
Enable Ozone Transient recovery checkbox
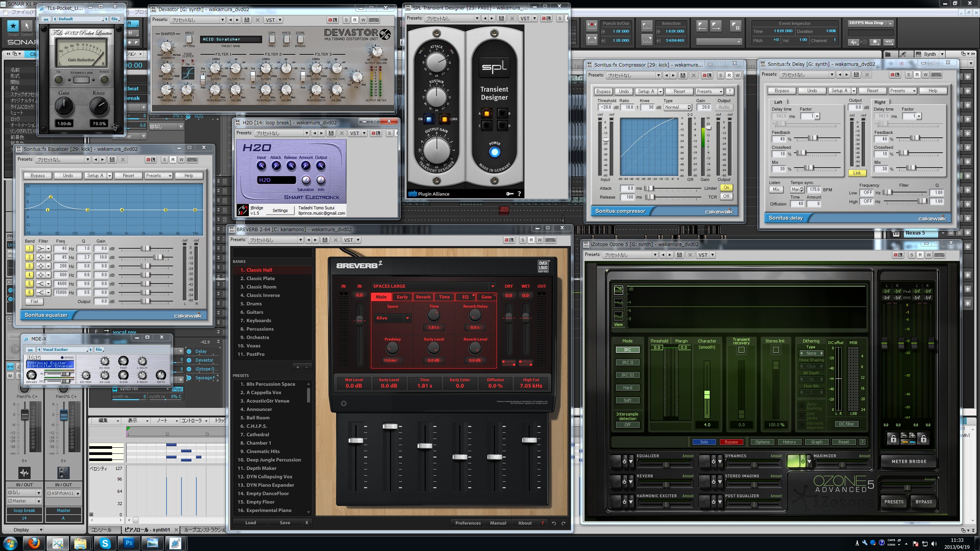point(741,350)
